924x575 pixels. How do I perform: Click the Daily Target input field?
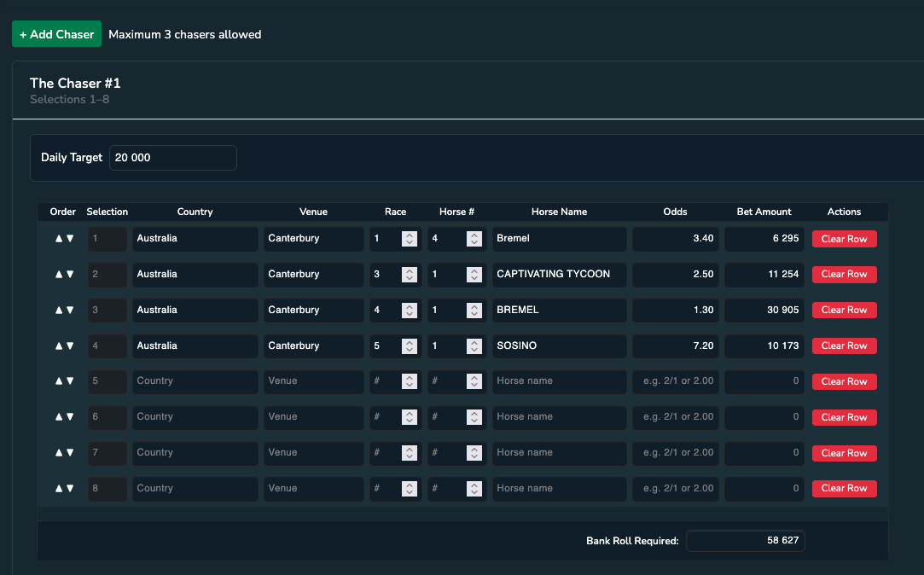[x=172, y=157]
